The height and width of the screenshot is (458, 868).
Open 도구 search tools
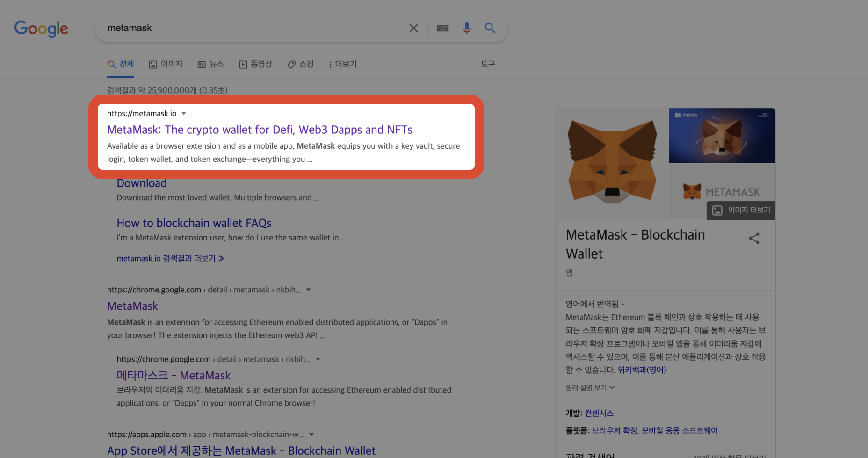488,64
